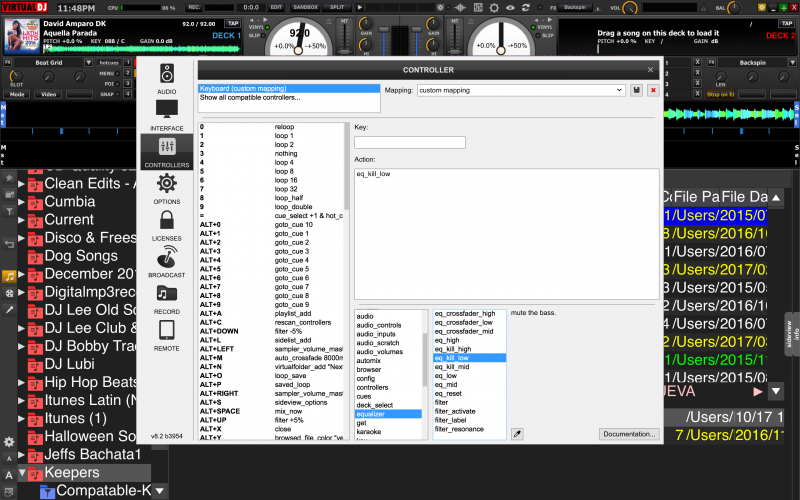Screen dimensions: 800x500
Task: Open the Options gear section
Action: tap(167, 188)
